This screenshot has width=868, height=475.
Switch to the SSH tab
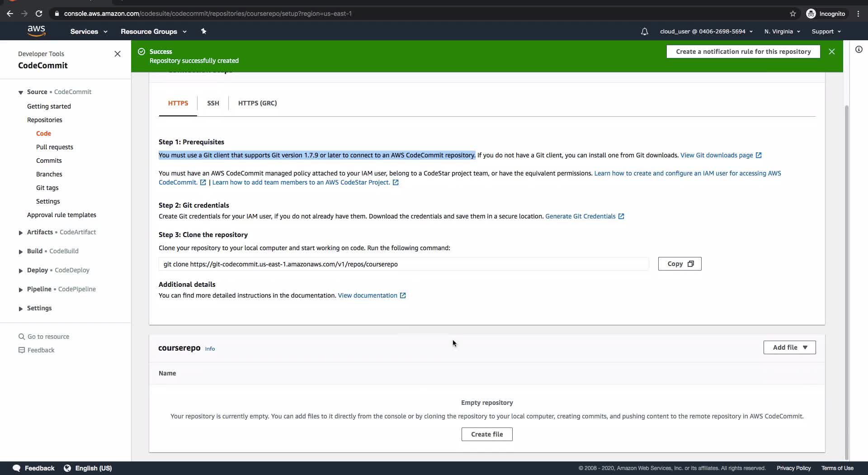tap(213, 103)
